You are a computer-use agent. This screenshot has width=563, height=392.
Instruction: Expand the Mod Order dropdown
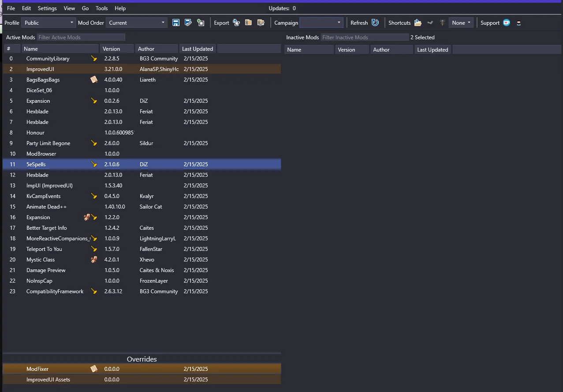coord(137,22)
